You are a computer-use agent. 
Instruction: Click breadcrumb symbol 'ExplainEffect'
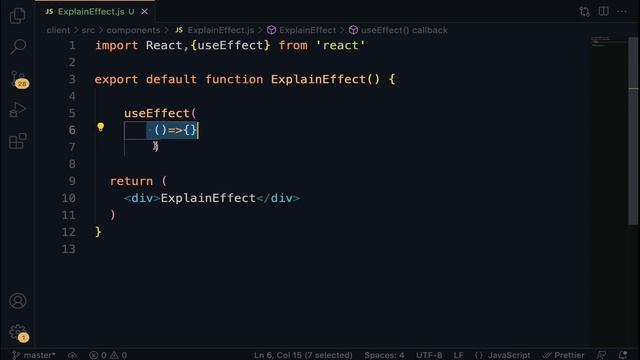coord(302,30)
